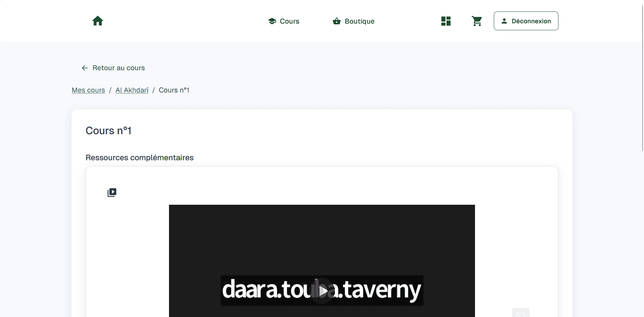Click the Cours n°1 breadcrumb text
The height and width of the screenshot is (317, 644).
pyautogui.click(x=174, y=90)
